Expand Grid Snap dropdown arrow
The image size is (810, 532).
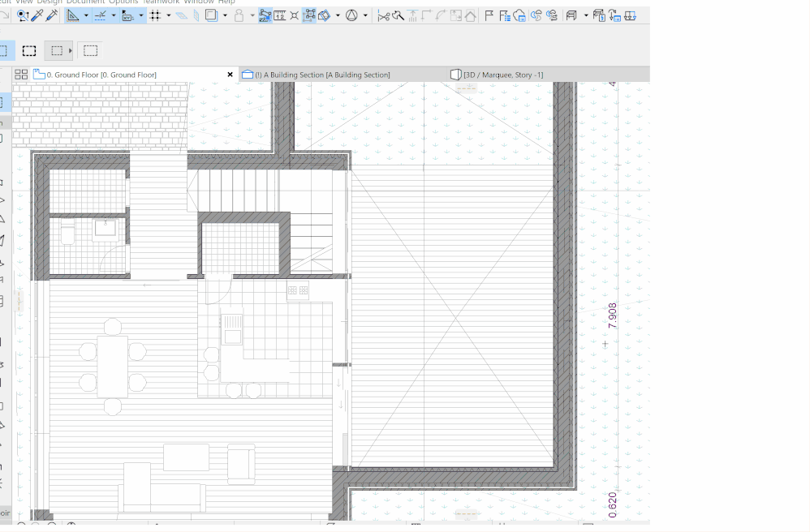click(168, 16)
